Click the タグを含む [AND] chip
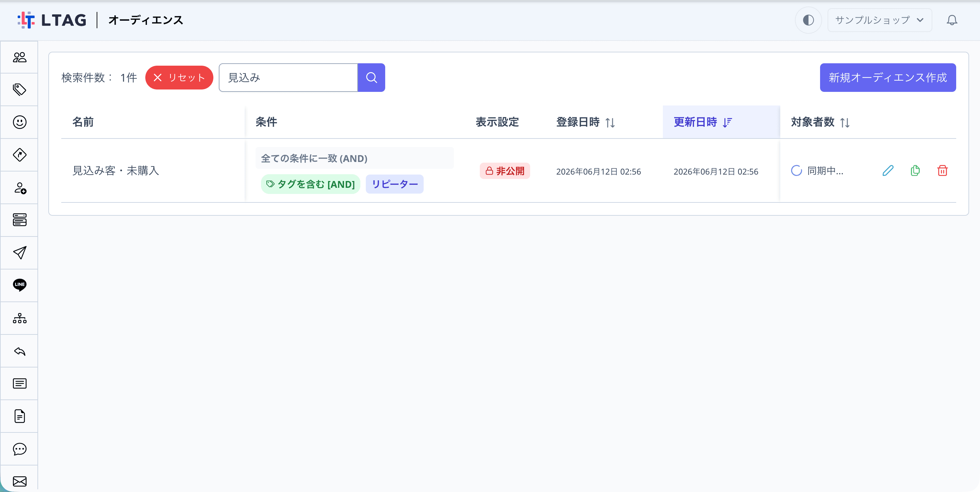 click(x=310, y=184)
